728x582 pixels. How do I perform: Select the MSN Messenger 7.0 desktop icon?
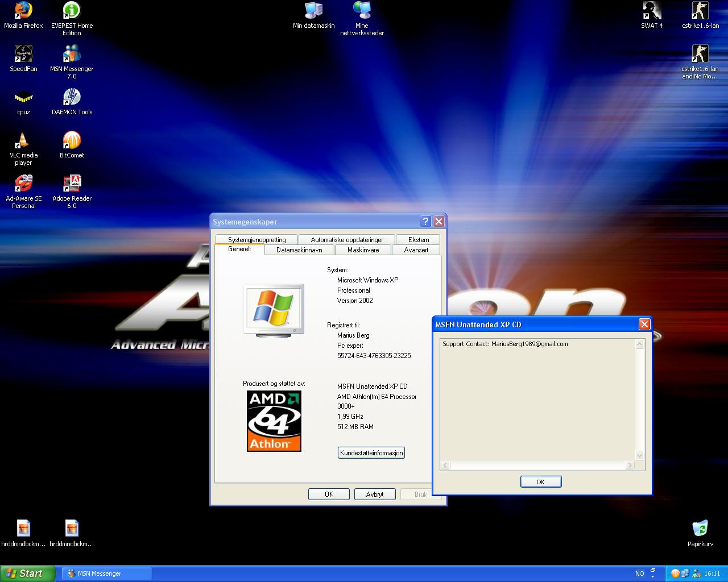(x=72, y=62)
